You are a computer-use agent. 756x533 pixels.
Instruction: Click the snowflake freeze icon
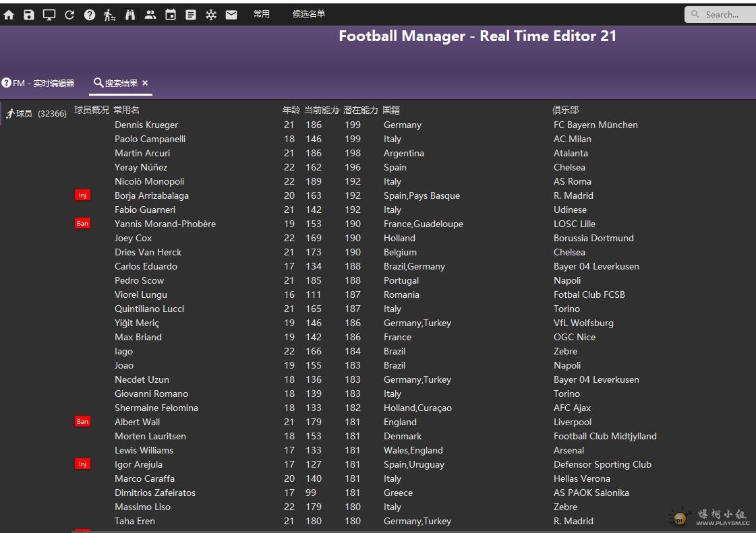tap(211, 15)
